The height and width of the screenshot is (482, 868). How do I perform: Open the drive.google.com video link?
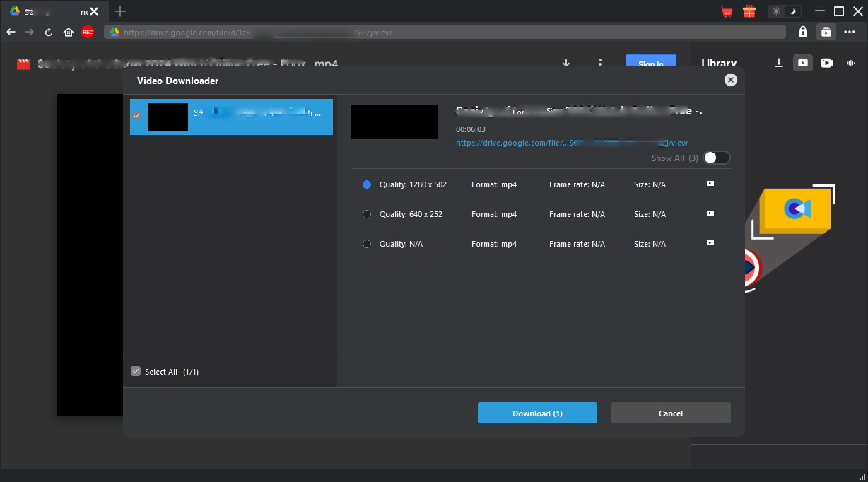(x=571, y=143)
